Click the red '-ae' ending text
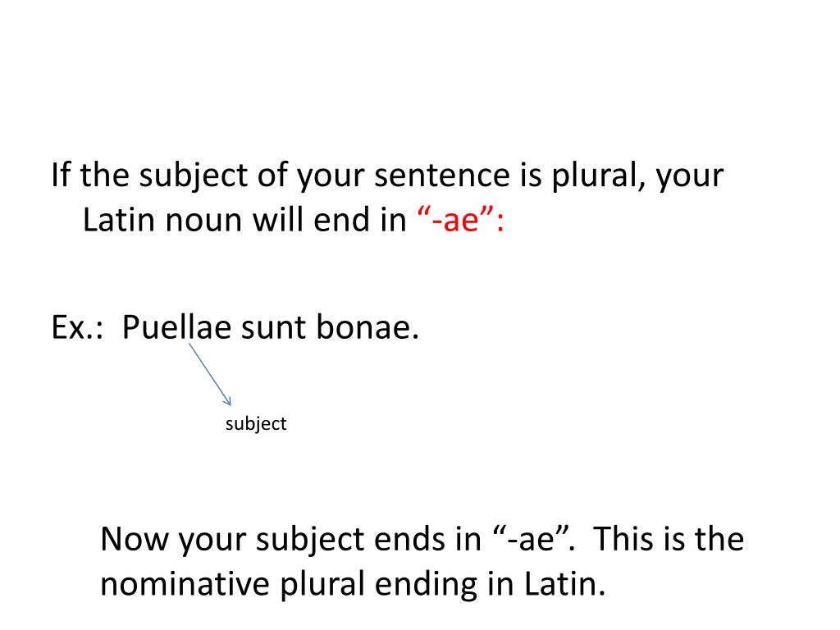Image resolution: width=840 pixels, height=630 pixels. coord(460,220)
